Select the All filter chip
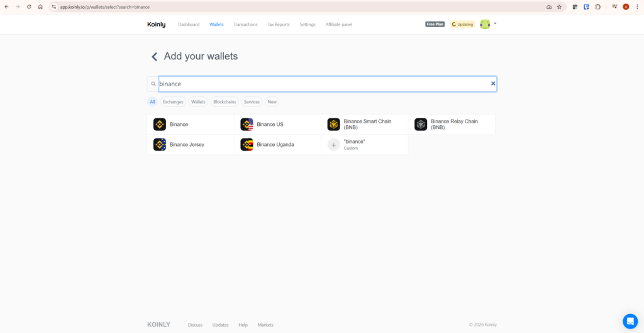 152,101
